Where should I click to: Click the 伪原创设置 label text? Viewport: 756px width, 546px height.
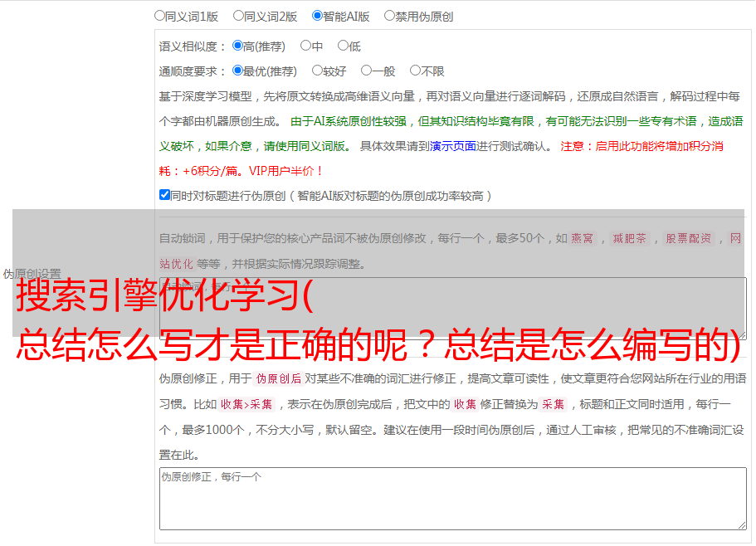point(32,274)
